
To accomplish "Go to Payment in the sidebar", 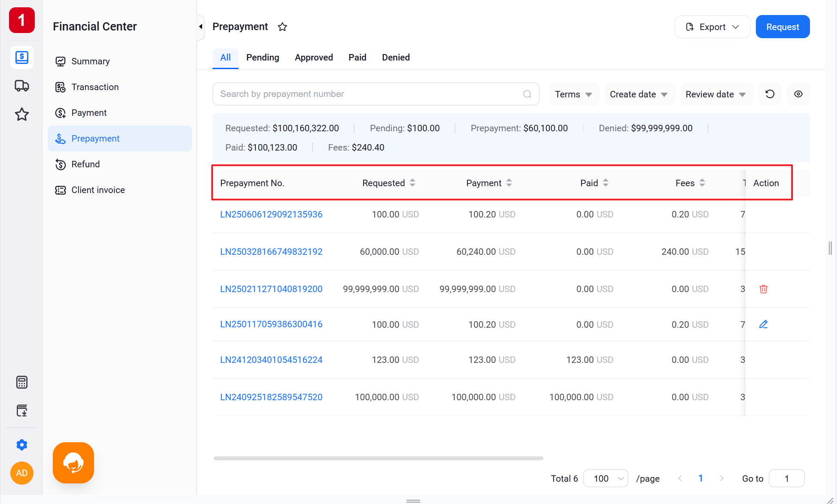I will point(120,113).
